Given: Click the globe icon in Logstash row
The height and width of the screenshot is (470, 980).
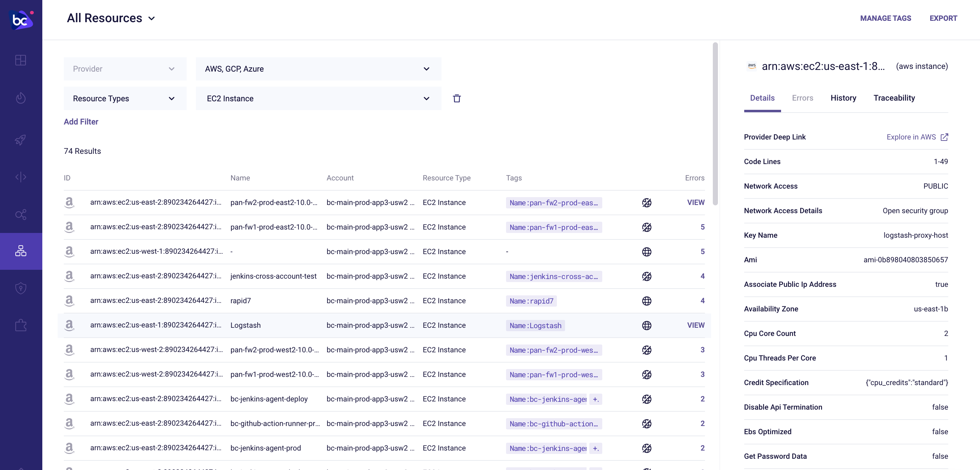Looking at the screenshot, I should (x=646, y=325).
